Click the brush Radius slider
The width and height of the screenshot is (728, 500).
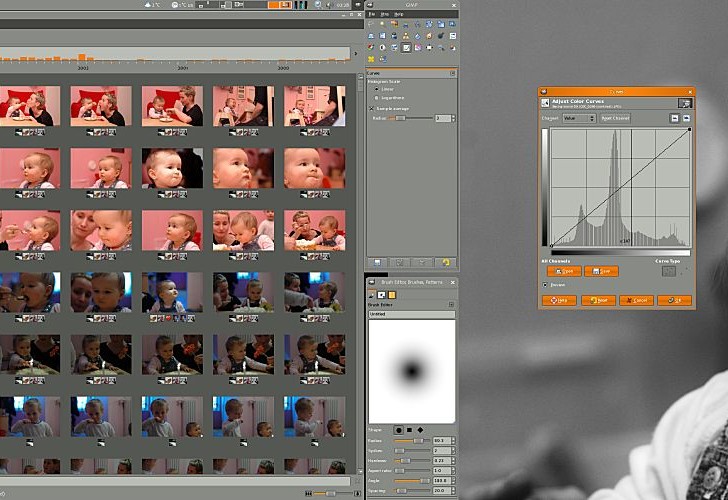pos(410,440)
